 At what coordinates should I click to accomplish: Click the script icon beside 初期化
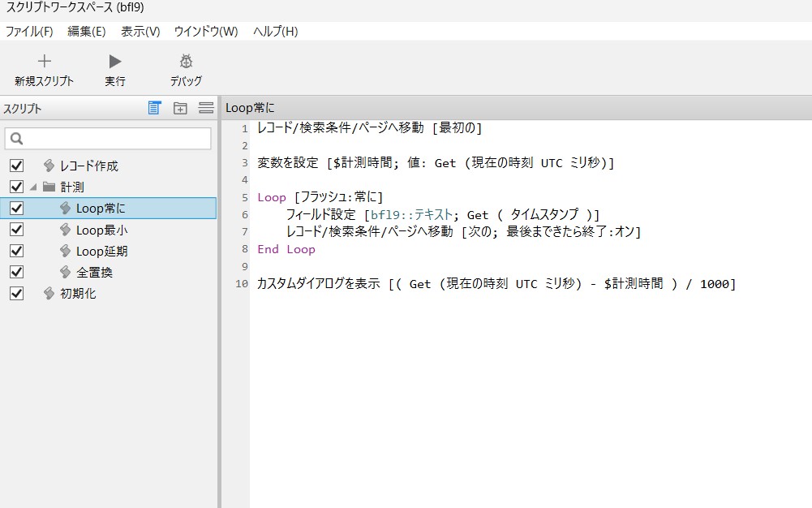coord(49,294)
